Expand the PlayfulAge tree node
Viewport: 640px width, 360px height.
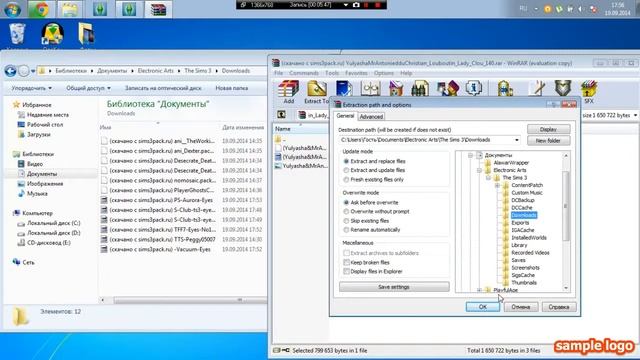479,290
